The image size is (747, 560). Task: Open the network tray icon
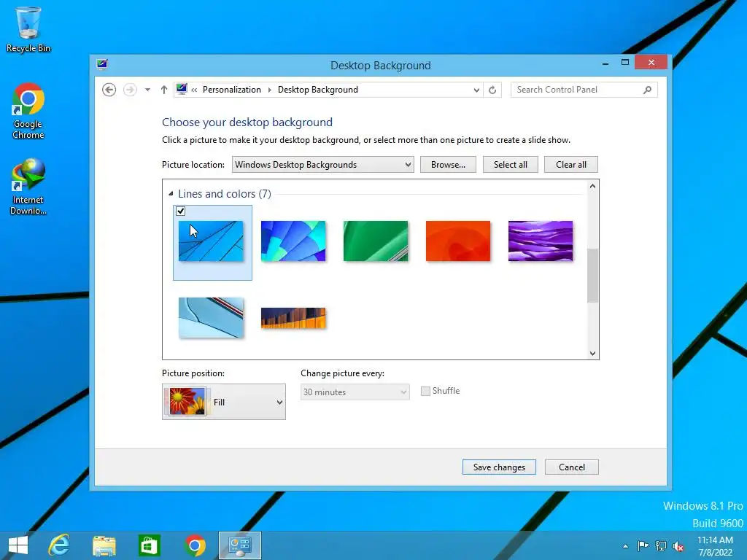661,545
